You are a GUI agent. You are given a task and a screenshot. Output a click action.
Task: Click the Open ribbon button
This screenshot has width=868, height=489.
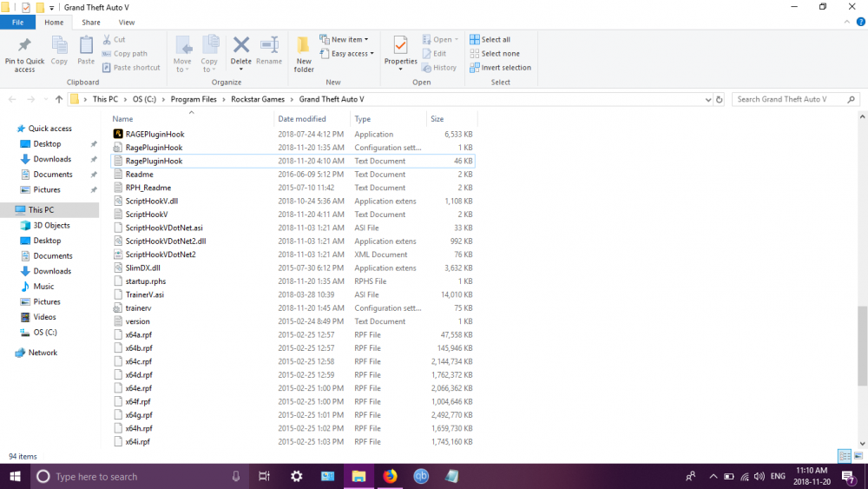(x=440, y=39)
